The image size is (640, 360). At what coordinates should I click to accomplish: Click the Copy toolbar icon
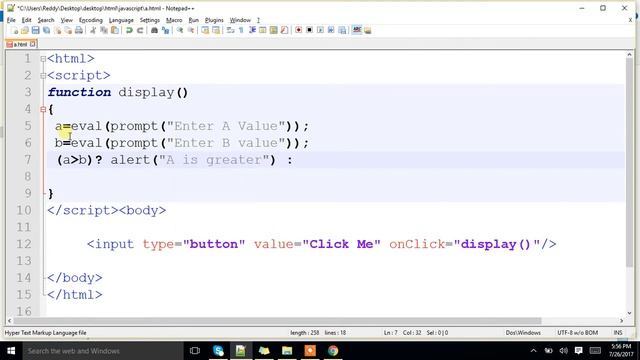click(x=104, y=30)
